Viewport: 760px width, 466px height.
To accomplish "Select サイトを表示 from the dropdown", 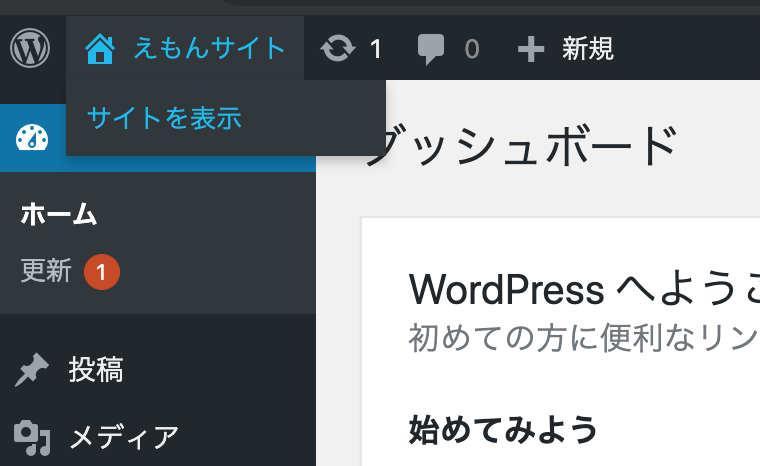I will 164,118.
